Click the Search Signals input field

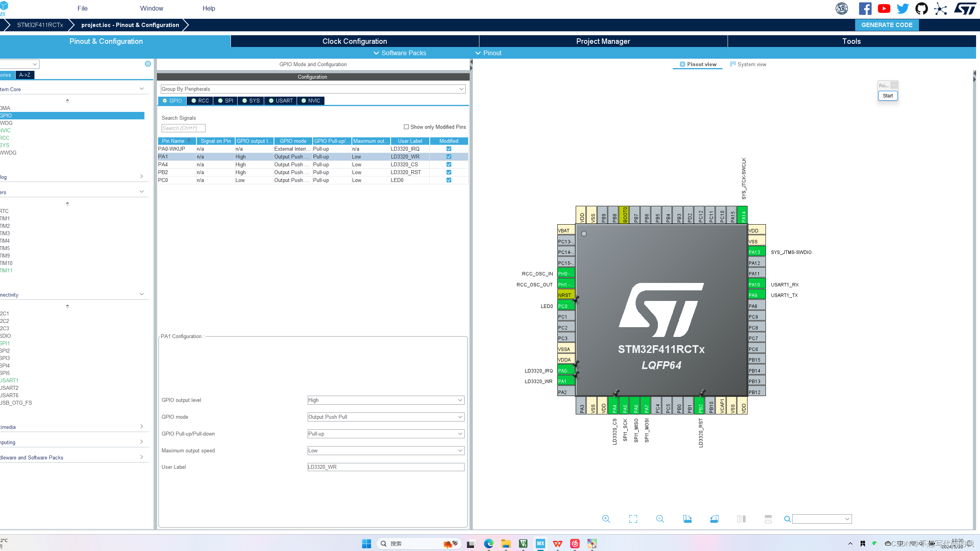tap(183, 128)
